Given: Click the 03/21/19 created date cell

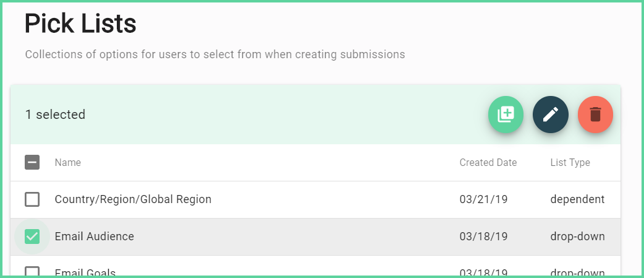Looking at the screenshot, I should pos(483,199).
